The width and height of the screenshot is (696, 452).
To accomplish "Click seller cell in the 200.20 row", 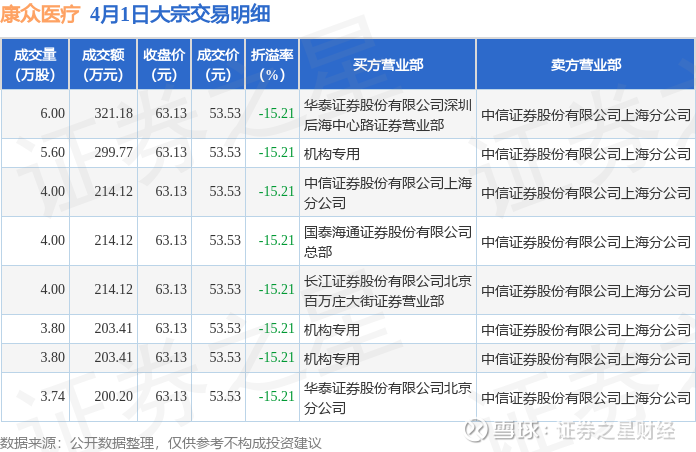I will (586, 398).
